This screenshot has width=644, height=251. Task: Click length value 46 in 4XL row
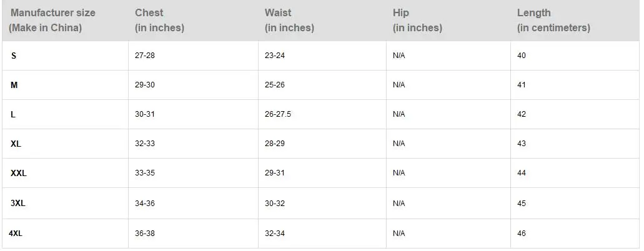pyautogui.click(x=521, y=234)
